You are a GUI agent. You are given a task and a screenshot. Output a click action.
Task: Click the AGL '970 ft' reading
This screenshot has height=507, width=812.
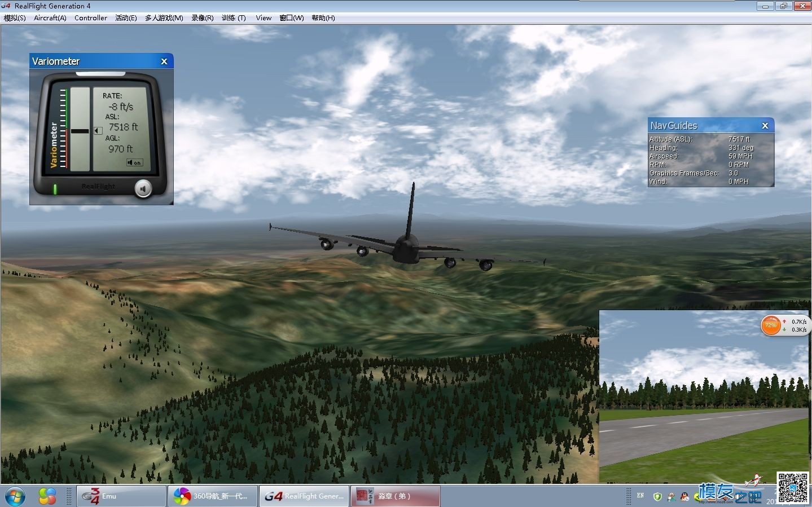tap(121, 149)
